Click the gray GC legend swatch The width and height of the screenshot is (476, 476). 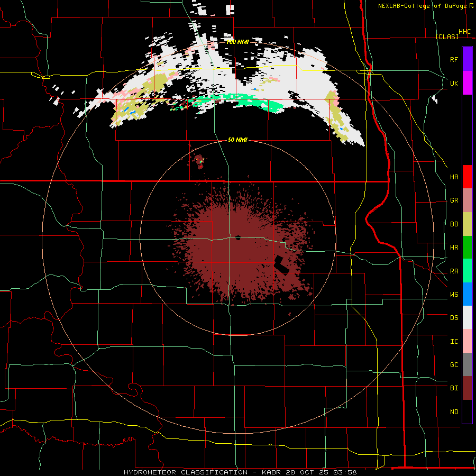point(467,364)
